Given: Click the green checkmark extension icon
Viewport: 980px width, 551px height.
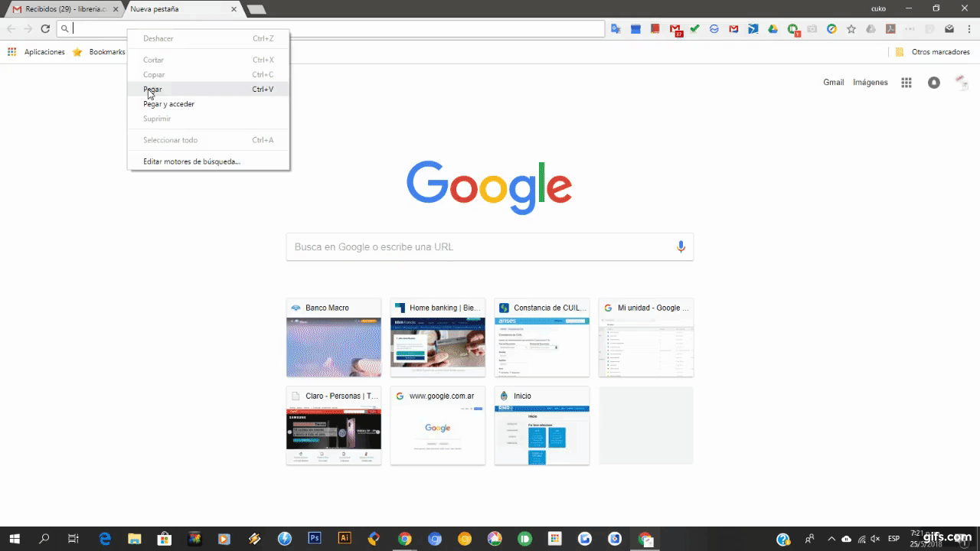Looking at the screenshot, I should point(694,29).
